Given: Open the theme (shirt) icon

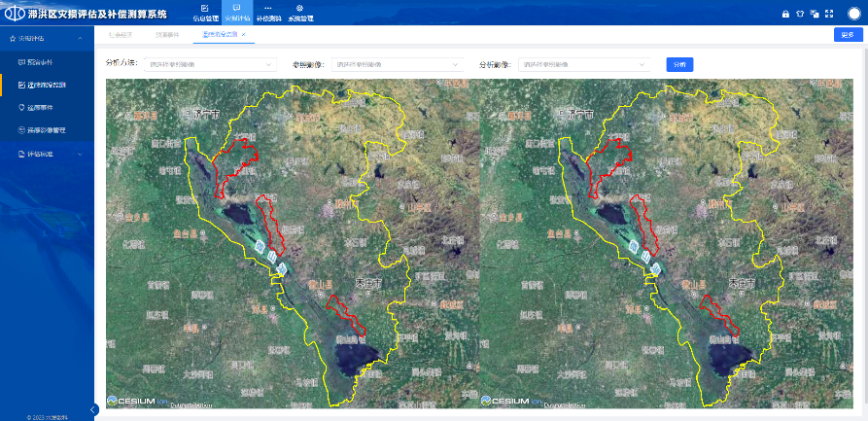Looking at the screenshot, I should [800, 14].
